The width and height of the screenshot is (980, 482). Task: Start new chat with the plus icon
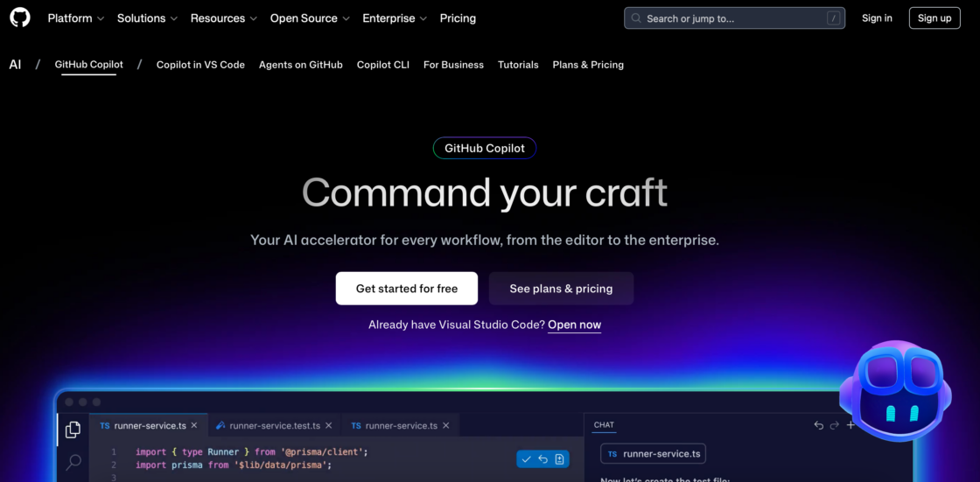pos(850,425)
